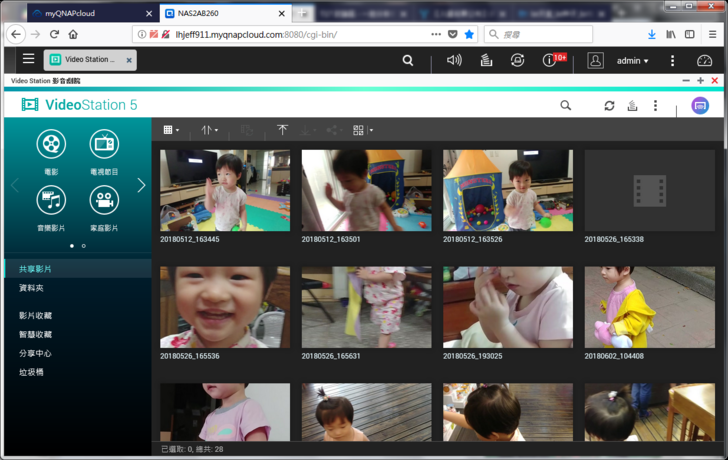Refresh the Video Station library

610,106
